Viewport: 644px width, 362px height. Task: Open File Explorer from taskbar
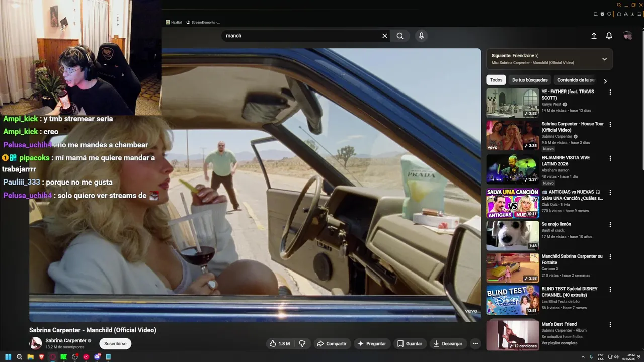(x=30, y=357)
